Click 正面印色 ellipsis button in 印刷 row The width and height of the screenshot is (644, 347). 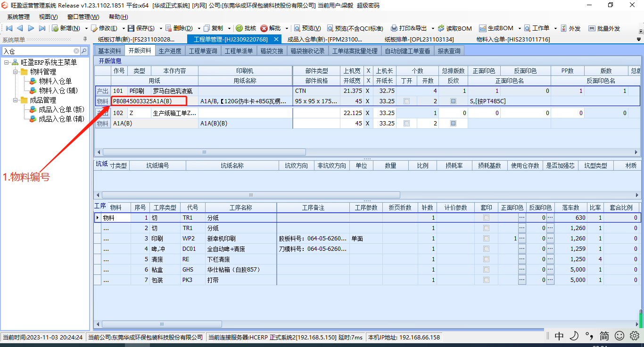[x=522, y=239]
